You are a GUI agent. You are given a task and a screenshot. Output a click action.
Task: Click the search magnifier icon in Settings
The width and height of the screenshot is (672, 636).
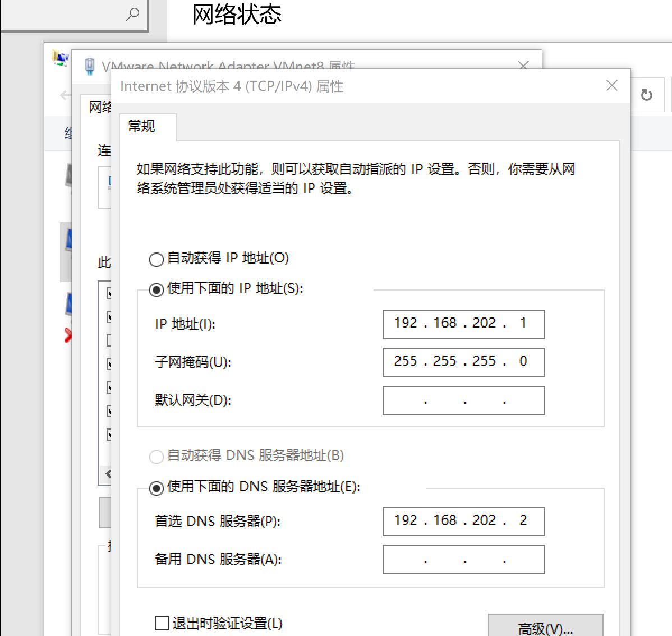[x=132, y=14]
